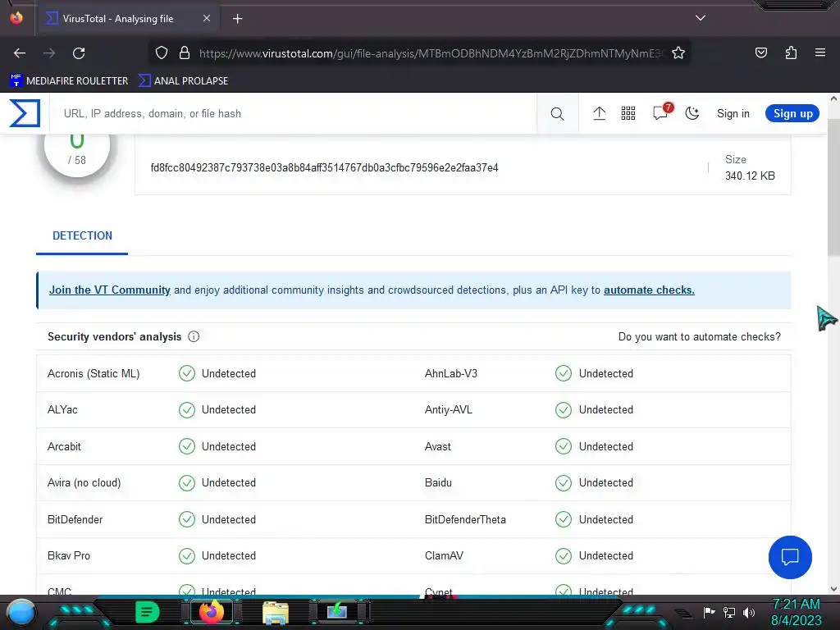Click the page scrollbar down arrow
Viewport: 840px width, 630px height.
tap(833, 589)
